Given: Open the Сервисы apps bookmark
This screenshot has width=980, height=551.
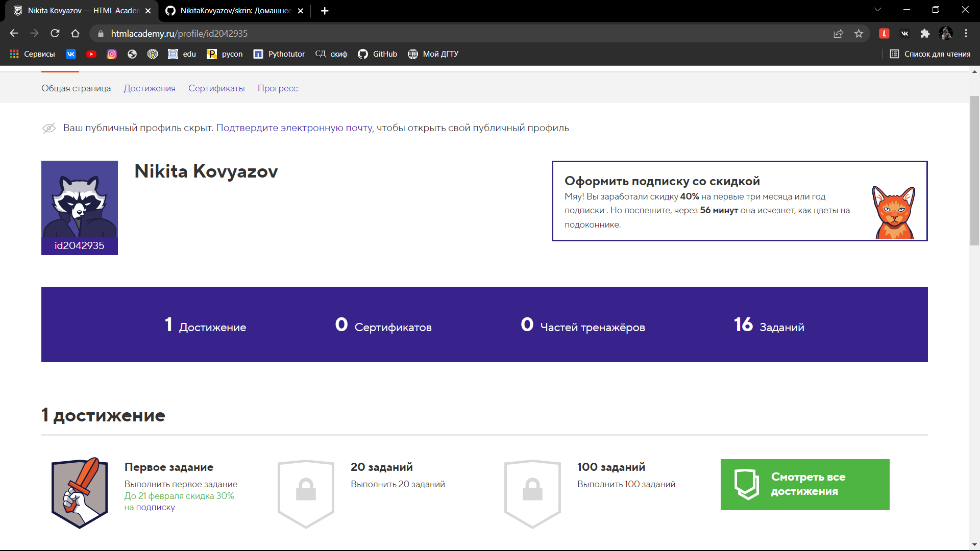Looking at the screenshot, I should [32, 54].
